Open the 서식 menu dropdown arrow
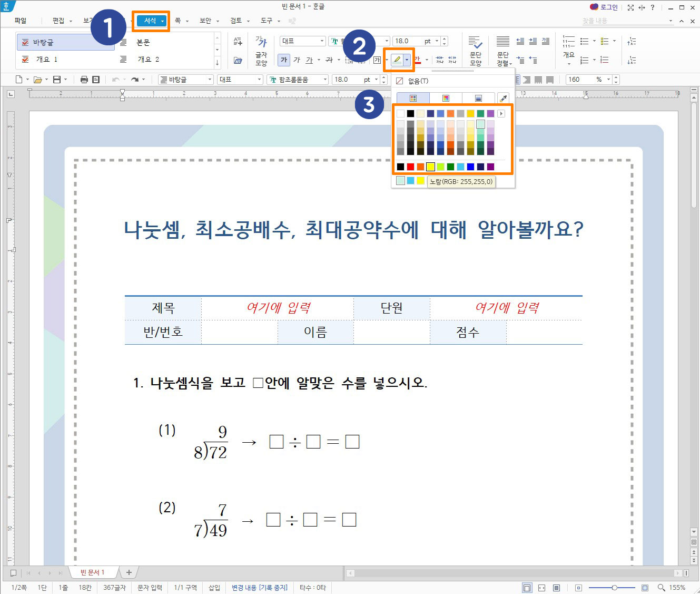The height and width of the screenshot is (594, 700). pos(163,21)
